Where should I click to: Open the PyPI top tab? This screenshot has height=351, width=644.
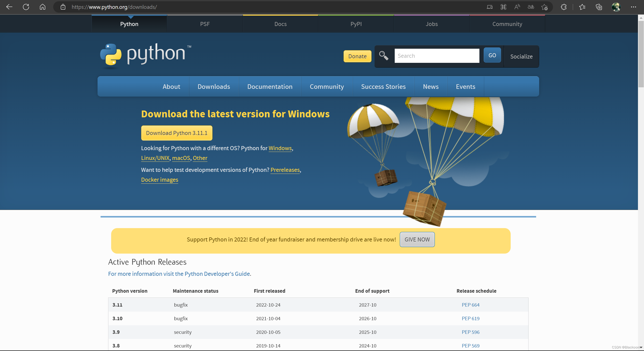[356, 24]
